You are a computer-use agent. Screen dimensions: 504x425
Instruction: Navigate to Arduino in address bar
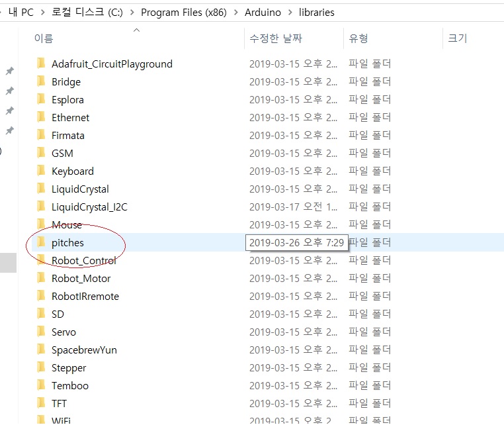tap(263, 12)
